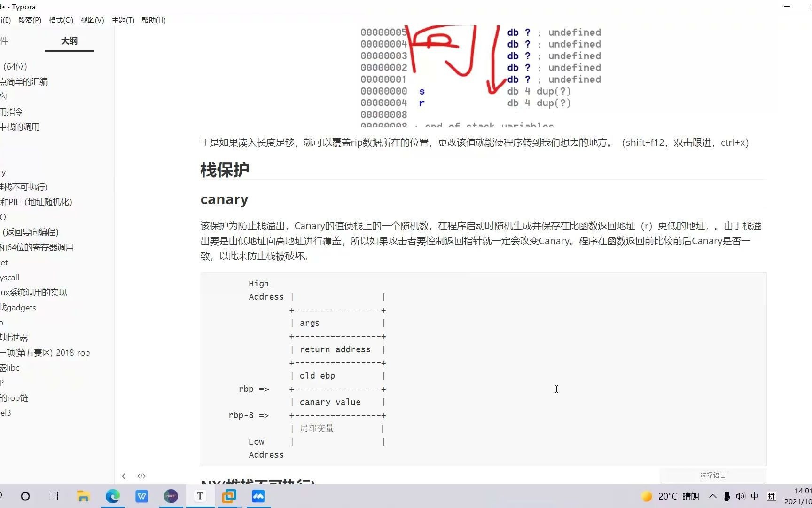This screenshot has height=508, width=812.
Task: Click the microphone tray icon
Action: (x=726, y=496)
